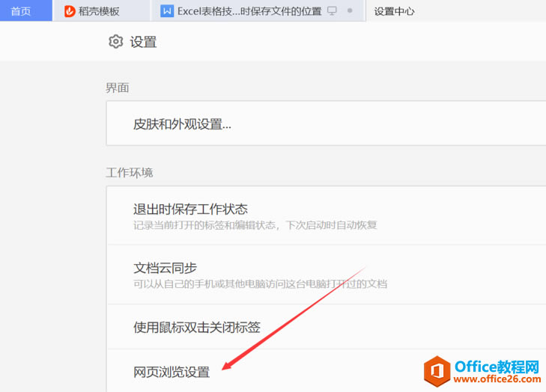Click the 界面 section heading

coord(118,88)
